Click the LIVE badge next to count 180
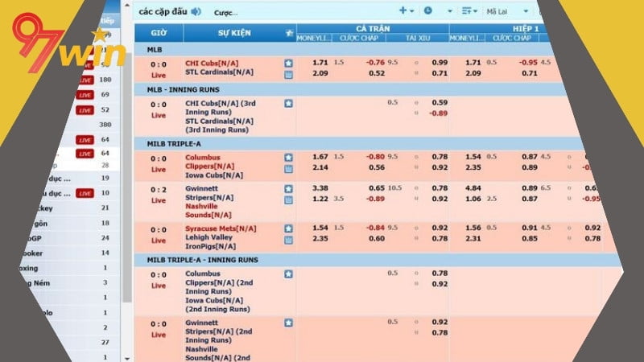 [x=85, y=80]
